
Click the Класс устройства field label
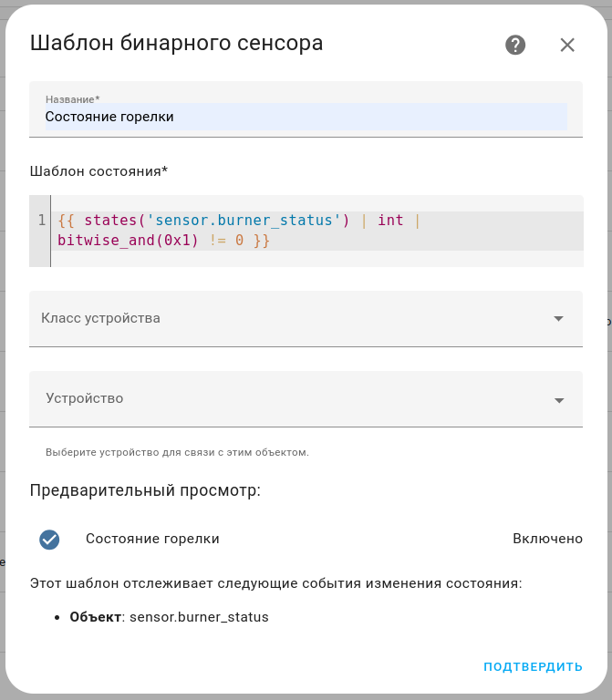100,318
